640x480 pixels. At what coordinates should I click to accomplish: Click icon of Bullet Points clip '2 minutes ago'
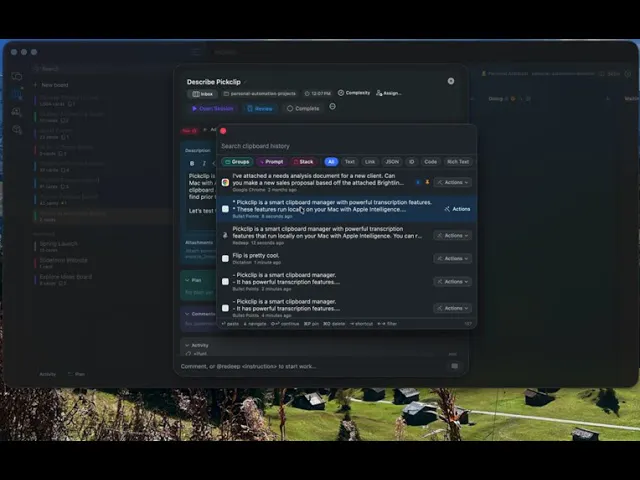[225, 282]
